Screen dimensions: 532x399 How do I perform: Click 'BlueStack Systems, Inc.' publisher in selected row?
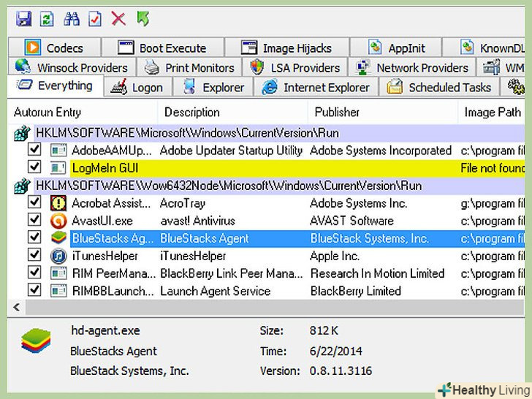click(x=370, y=238)
